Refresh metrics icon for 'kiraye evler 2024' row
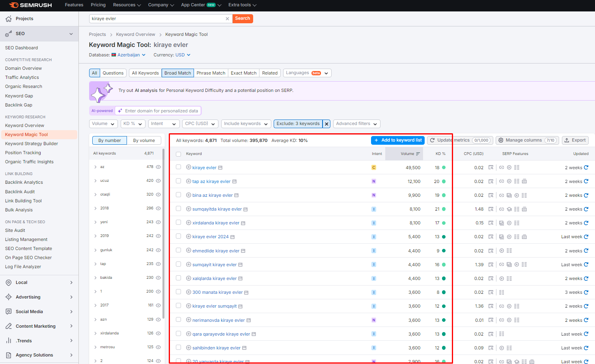Image resolution: width=595 pixels, height=364 pixels. pos(586,237)
